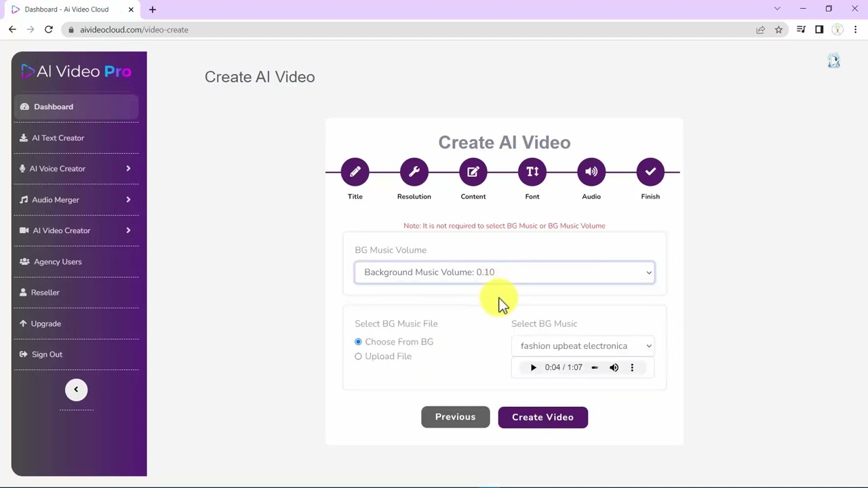Collapse the sidebar with arrow button
The image size is (868, 488).
(76, 389)
